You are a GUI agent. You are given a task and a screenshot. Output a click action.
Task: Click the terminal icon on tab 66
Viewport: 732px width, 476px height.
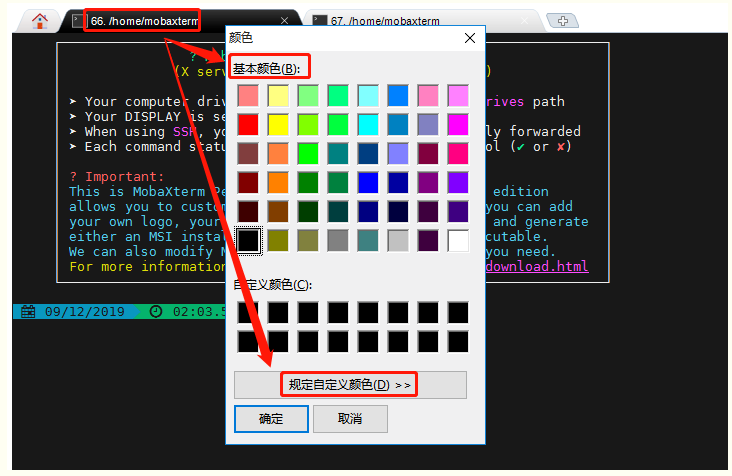tap(77, 21)
